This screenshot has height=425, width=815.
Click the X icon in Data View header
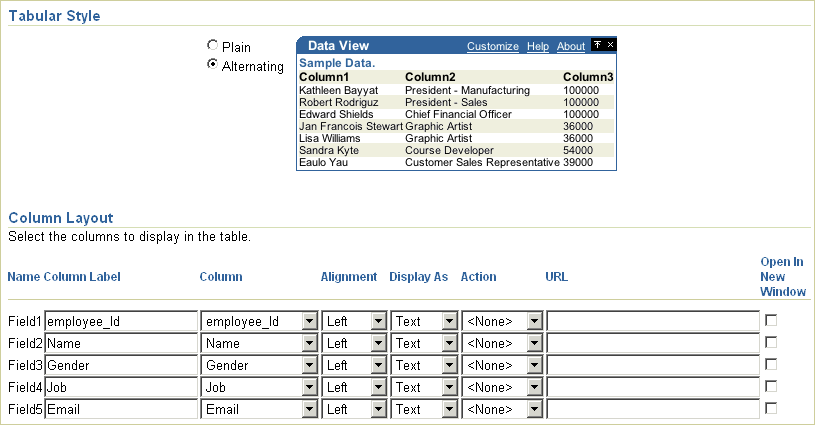tap(611, 45)
